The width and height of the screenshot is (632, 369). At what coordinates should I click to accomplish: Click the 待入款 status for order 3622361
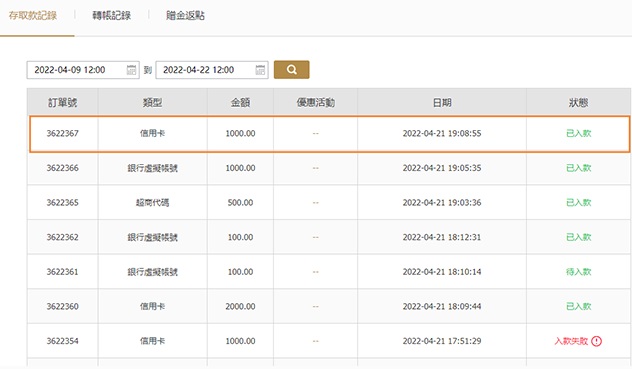coord(578,272)
